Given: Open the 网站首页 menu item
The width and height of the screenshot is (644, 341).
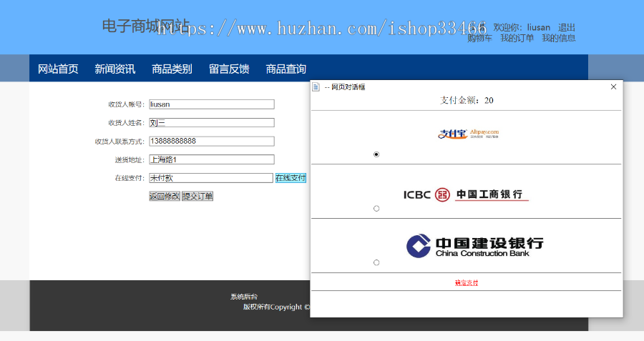Looking at the screenshot, I should pyautogui.click(x=58, y=69).
